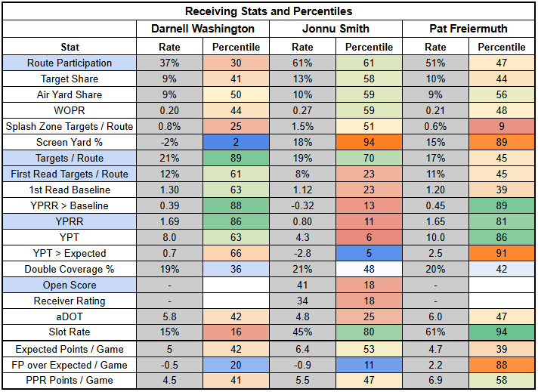Select Pat Freiermuth's Slot Rate percentile cell

click(x=502, y=332)
